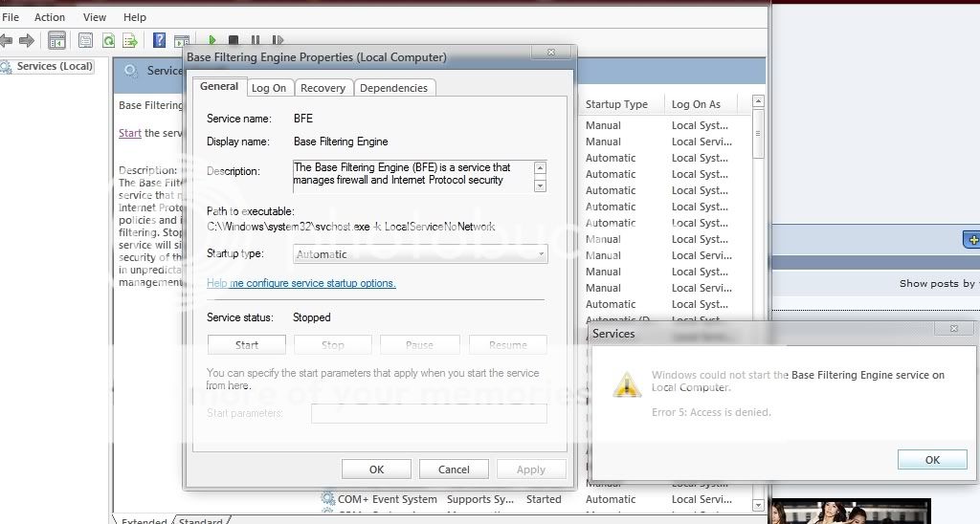
Task: Click the Back arrow in the toolbar
Action: (7, 40)
